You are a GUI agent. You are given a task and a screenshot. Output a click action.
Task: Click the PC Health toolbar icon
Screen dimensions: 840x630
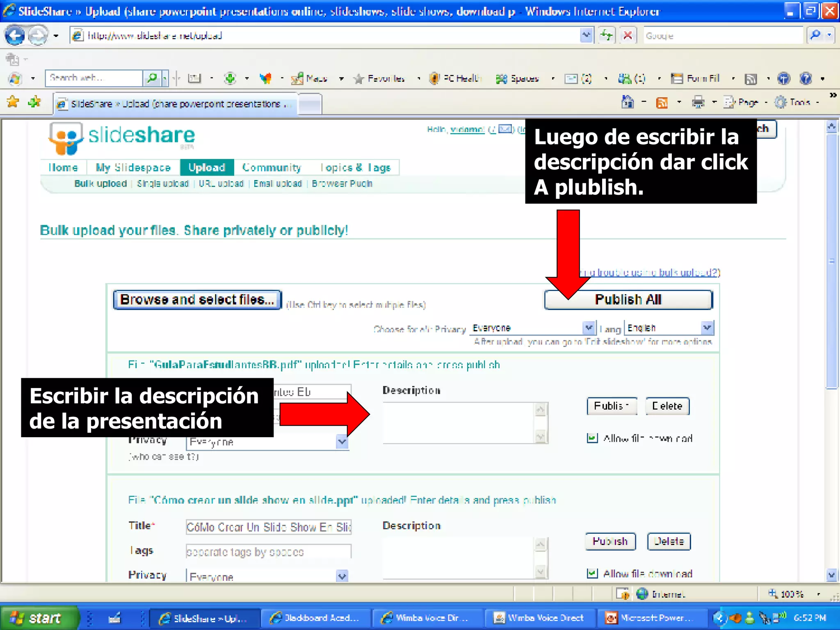click(x=434, y=78)
